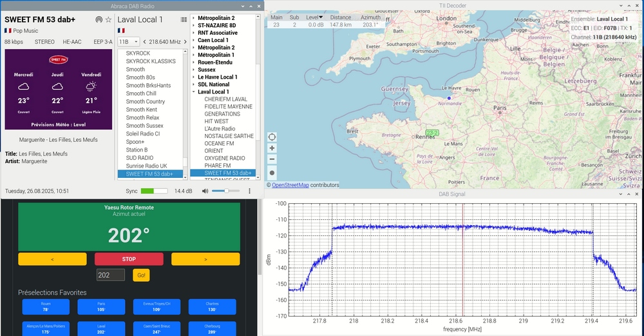
Task: Choose the Cherbourg 289° preset
Action: point(212,329)
